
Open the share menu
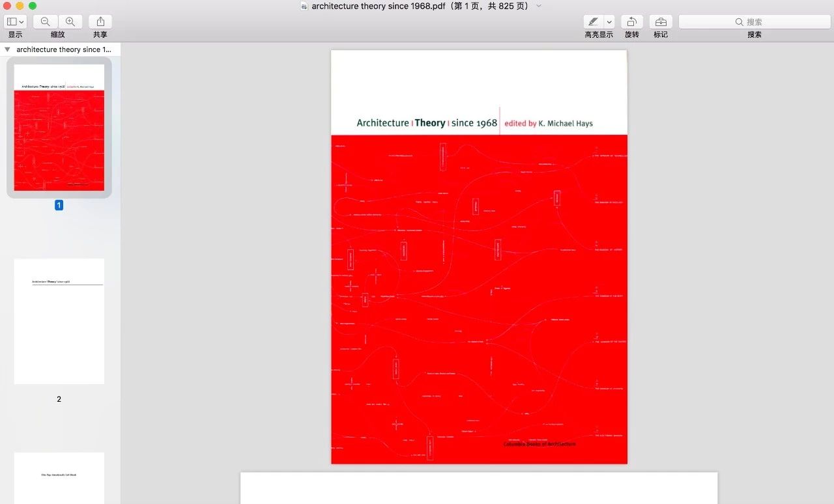click(100, 21)
